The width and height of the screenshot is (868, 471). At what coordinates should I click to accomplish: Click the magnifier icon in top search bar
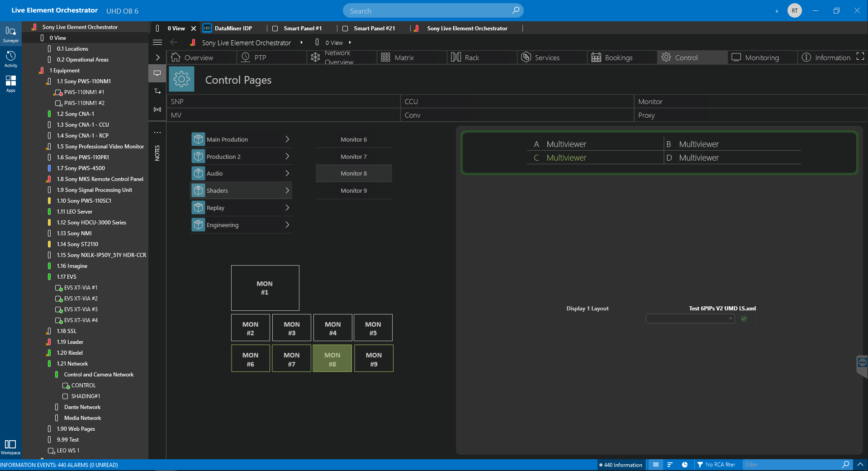point(516,10)
